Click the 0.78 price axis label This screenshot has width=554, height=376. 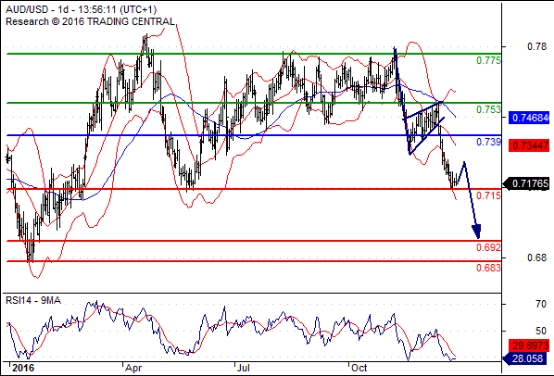click(x=537, y=46)
